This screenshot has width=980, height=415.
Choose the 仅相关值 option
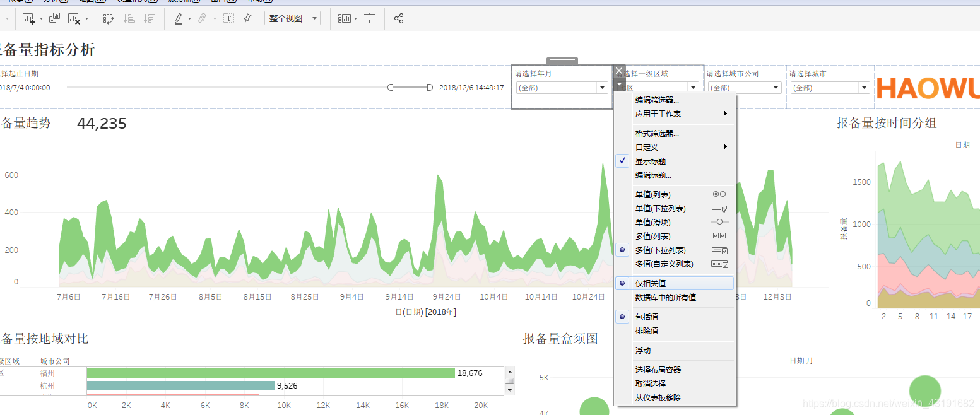675,284
